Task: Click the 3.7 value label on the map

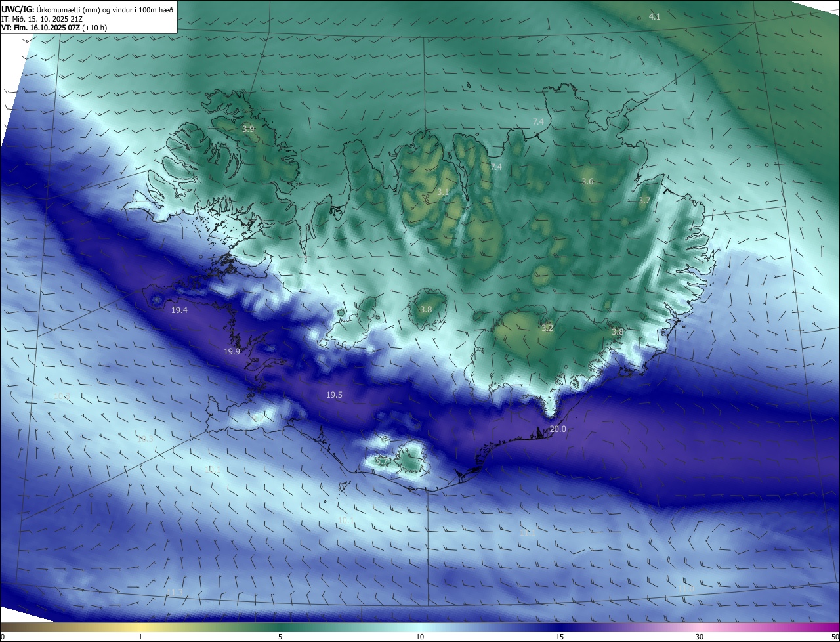Action: click(x=644, y=200)
